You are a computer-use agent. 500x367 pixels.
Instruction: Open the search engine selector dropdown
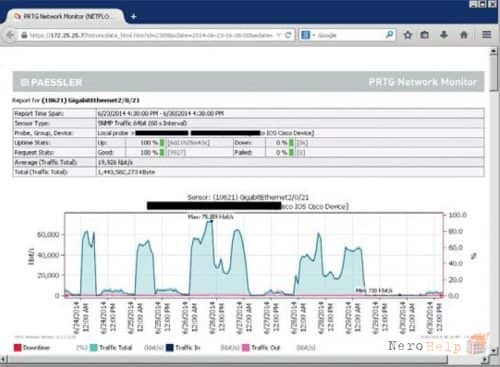point(307,35)
